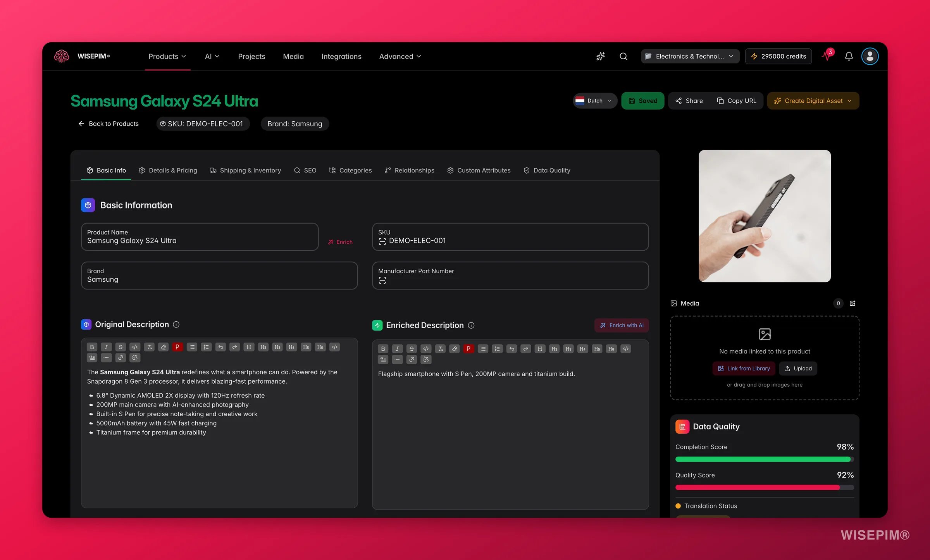Open the Custom Attributes tab

479,171
